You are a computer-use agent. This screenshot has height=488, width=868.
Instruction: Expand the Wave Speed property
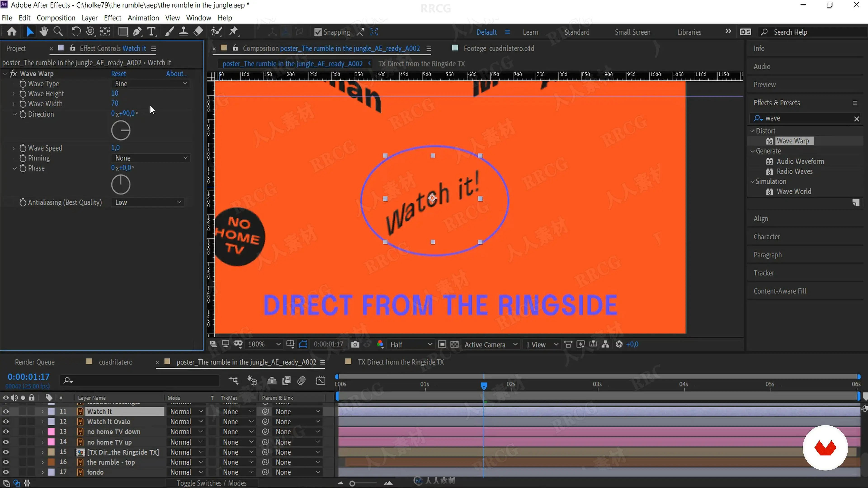[14, 148]
